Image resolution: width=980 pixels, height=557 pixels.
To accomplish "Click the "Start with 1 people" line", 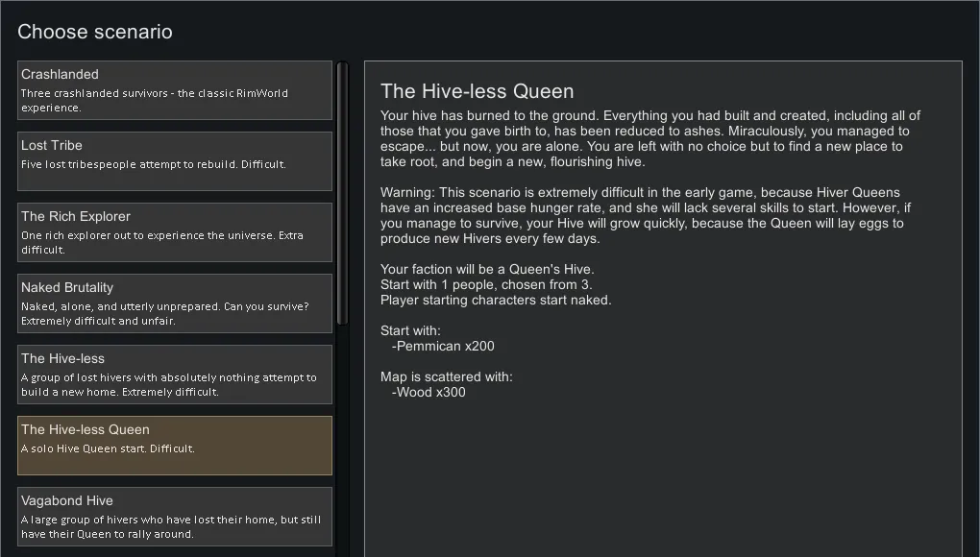I will pyautogui.click(x=486, y=284).
